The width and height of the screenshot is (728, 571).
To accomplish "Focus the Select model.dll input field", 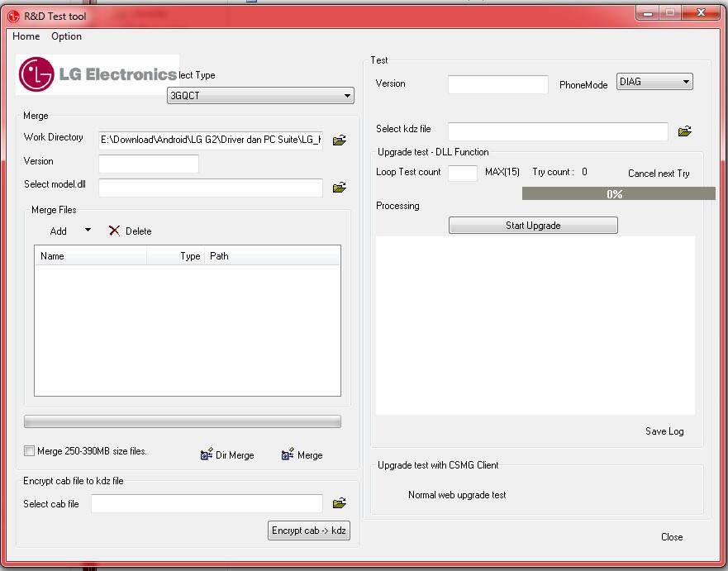I will [211, 188].
